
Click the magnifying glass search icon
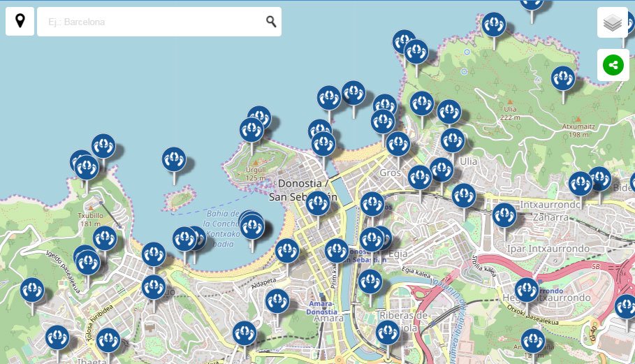(271, 22)
